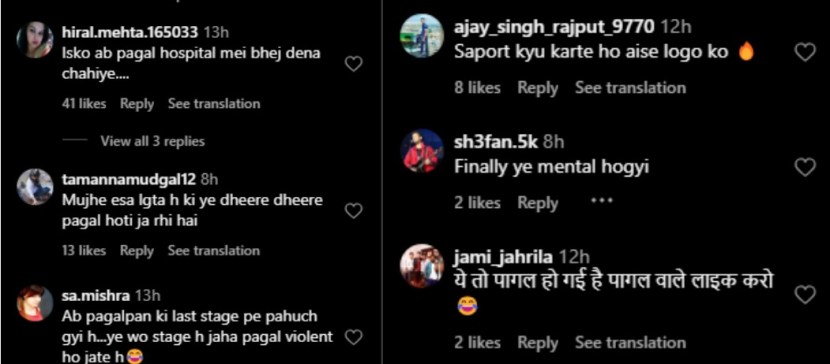Open hiral.mehta.165033's profile picture
This screenshot has height=364, width=830.
pyautogui.click(x=35, y=40)
